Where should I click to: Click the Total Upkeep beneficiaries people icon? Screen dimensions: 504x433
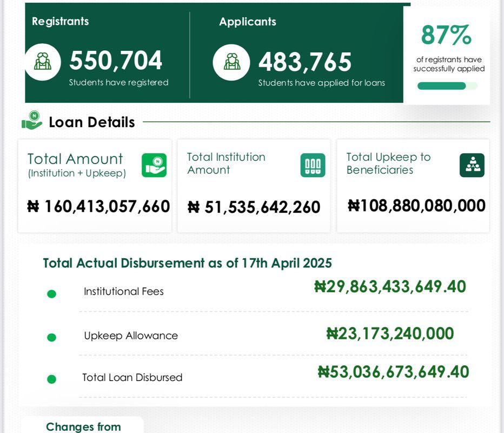[472, 165]
